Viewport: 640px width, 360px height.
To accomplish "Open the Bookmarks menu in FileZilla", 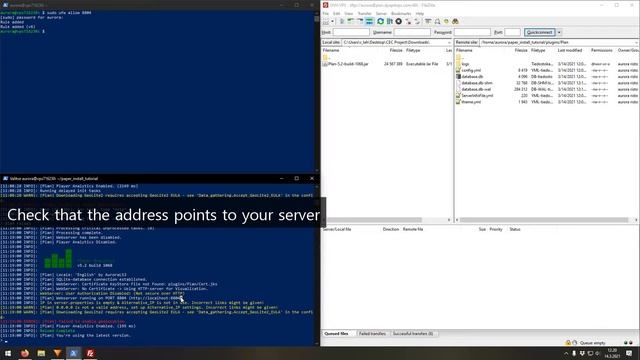I will click(x=401, y=13).
